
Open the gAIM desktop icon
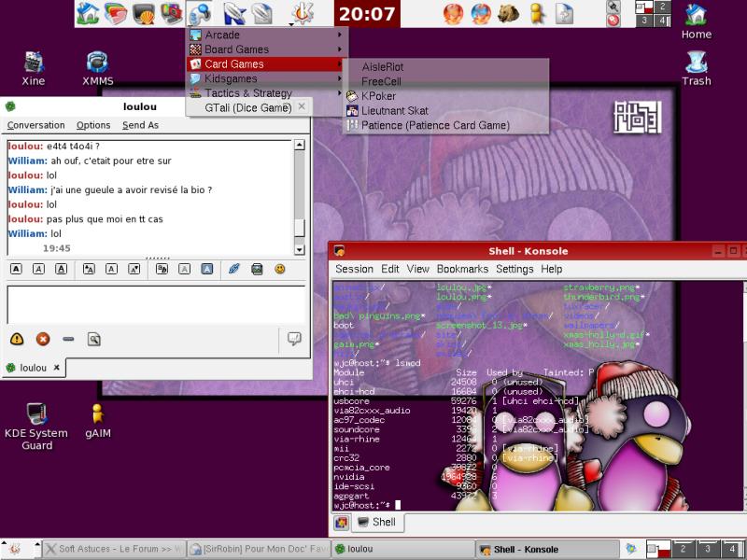point(98,421)
